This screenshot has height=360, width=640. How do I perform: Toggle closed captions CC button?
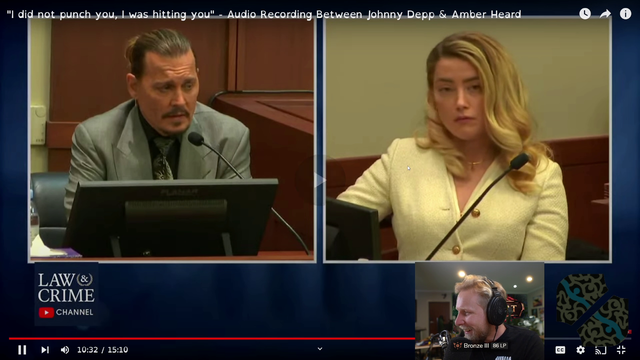coord(560,350)
